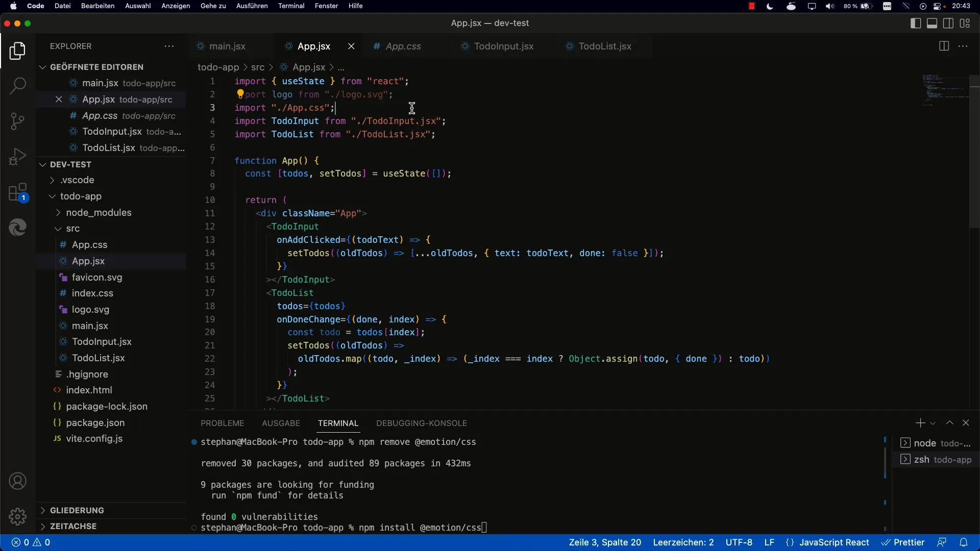Open macOS Control Center in menu bar
The height and width of the screenshot is (551, 980).
(x=938, y=6)
